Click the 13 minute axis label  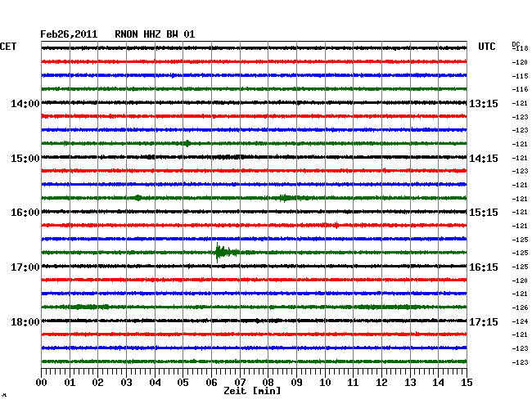[410, 383]
